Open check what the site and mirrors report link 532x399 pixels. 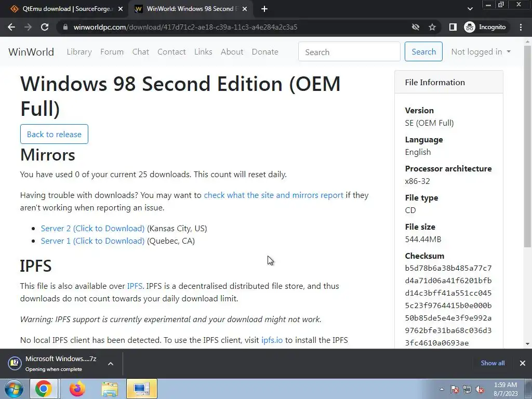click(273, 195)
